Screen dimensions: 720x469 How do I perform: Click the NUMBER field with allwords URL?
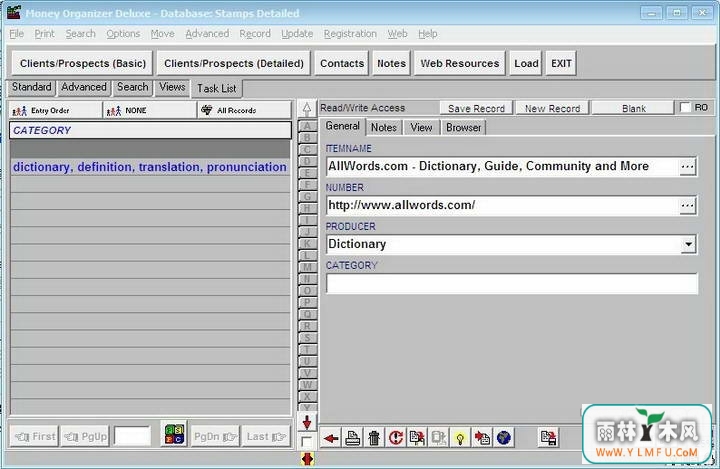503,205
